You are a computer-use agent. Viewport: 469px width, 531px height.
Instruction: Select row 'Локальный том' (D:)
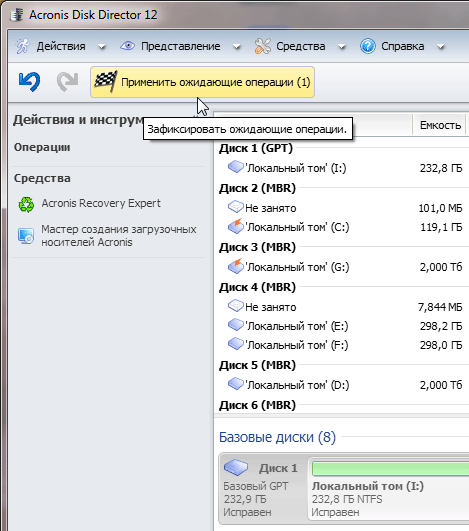[342, 385]
